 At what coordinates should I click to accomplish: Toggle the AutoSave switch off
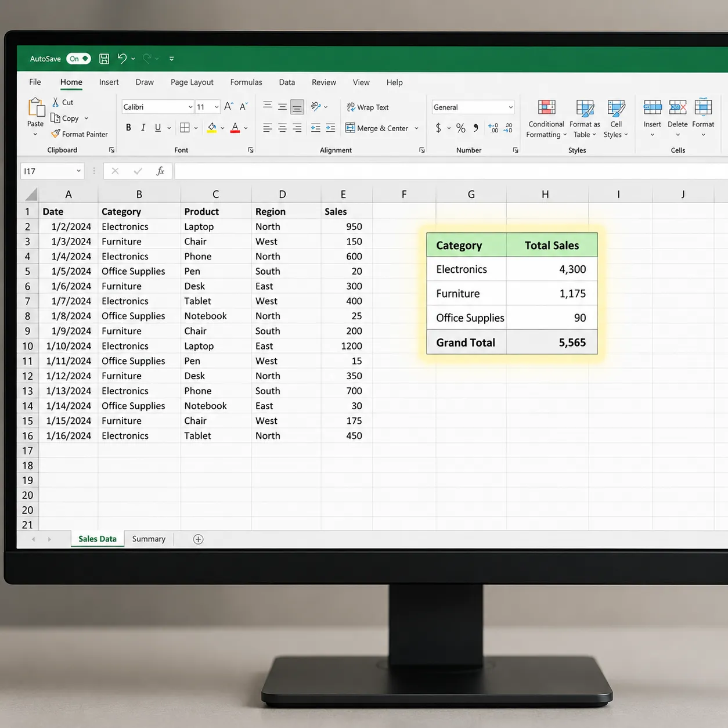(78, 59)
